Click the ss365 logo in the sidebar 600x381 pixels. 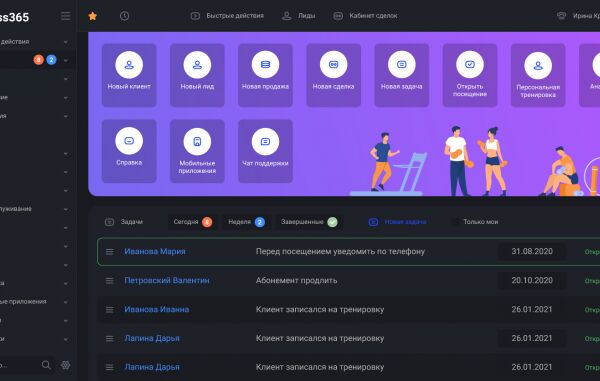[15, 17]
